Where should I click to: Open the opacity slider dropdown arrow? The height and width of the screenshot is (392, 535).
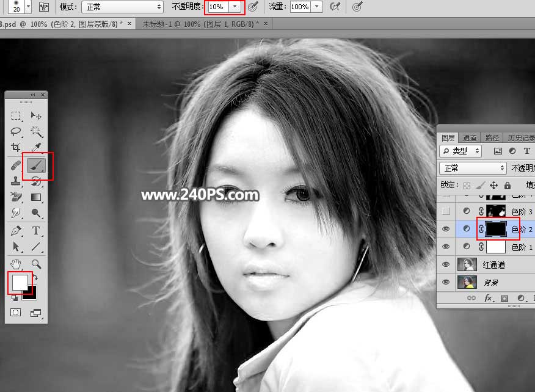coord(235,7)
